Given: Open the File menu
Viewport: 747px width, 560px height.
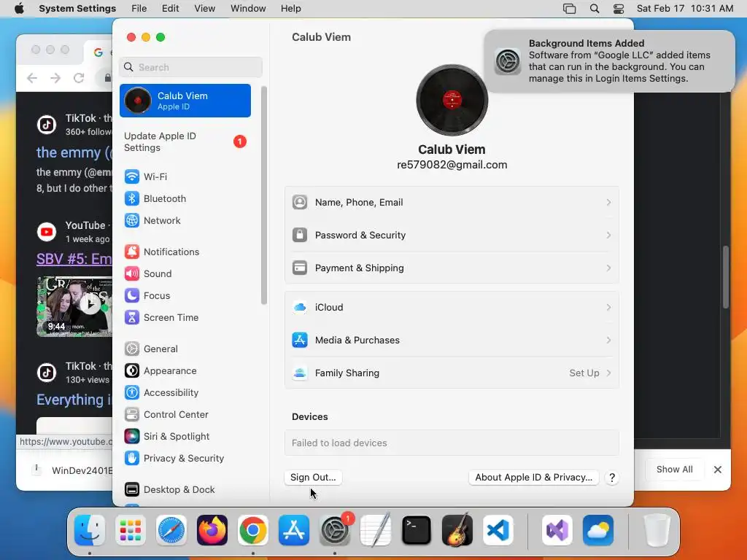Looking at the screenshot, I should [139, 9].
